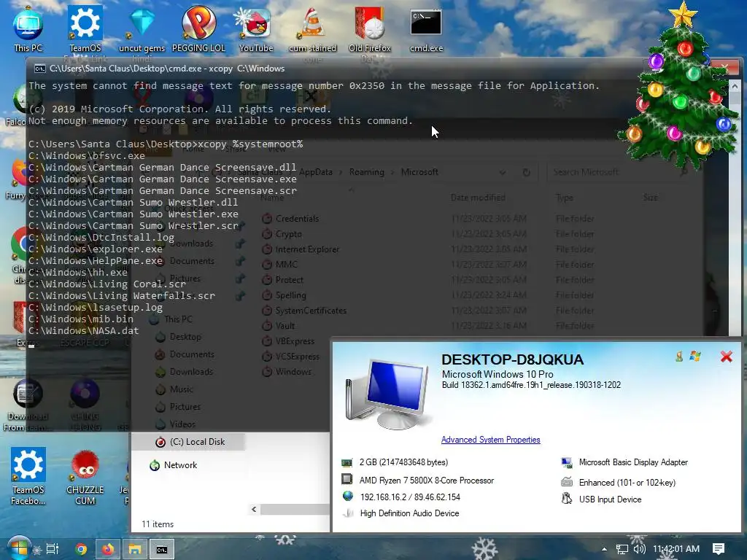747x560 pixels.
Task: Open the VLC cone desktop icon
Action: [x=312, y=28]
